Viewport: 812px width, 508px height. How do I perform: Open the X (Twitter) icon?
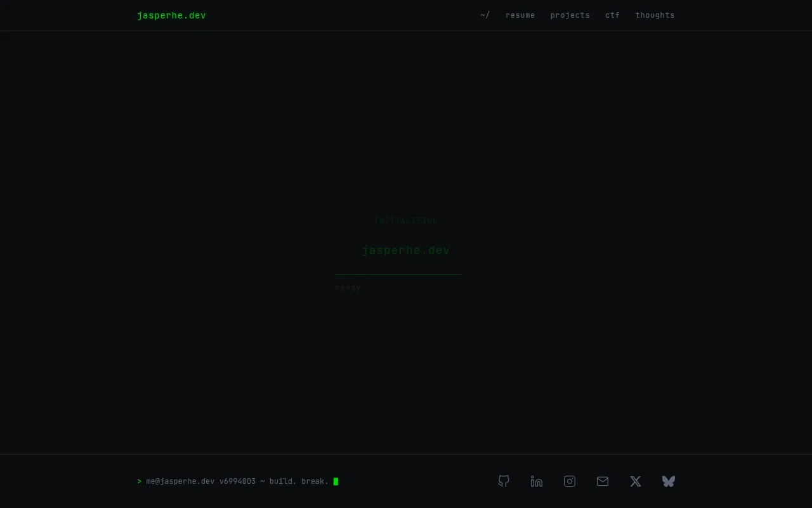point(636,481)
